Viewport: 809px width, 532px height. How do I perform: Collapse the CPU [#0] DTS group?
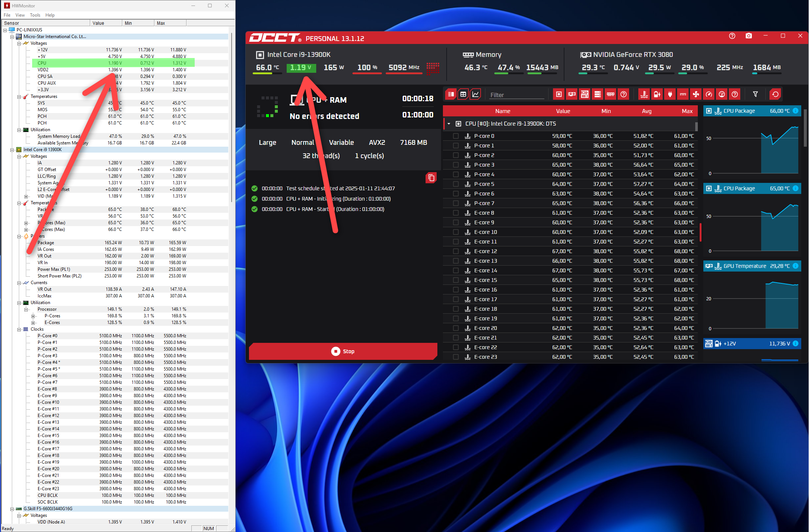pyautogui.click(x=449, y=124)
